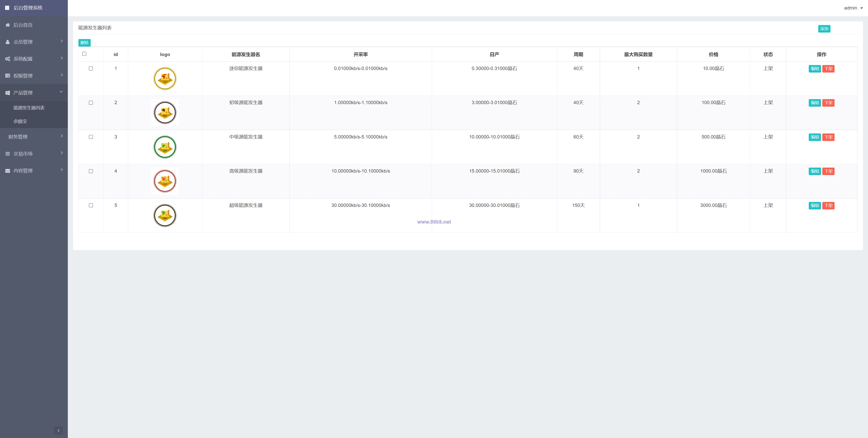The width and height of the screenshot is (868, 438).
Task: Click the 150天 period cell
Action: click(578, 205)
